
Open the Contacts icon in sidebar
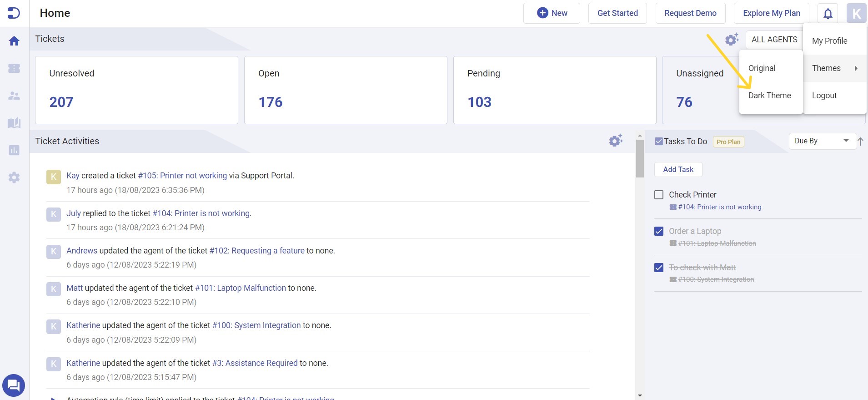14,96
